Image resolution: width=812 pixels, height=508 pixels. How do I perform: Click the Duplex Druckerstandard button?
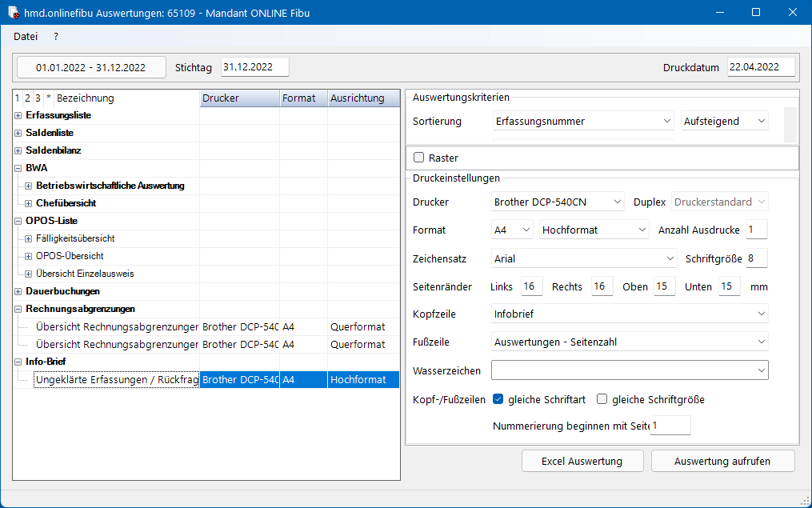click(718, 201)
